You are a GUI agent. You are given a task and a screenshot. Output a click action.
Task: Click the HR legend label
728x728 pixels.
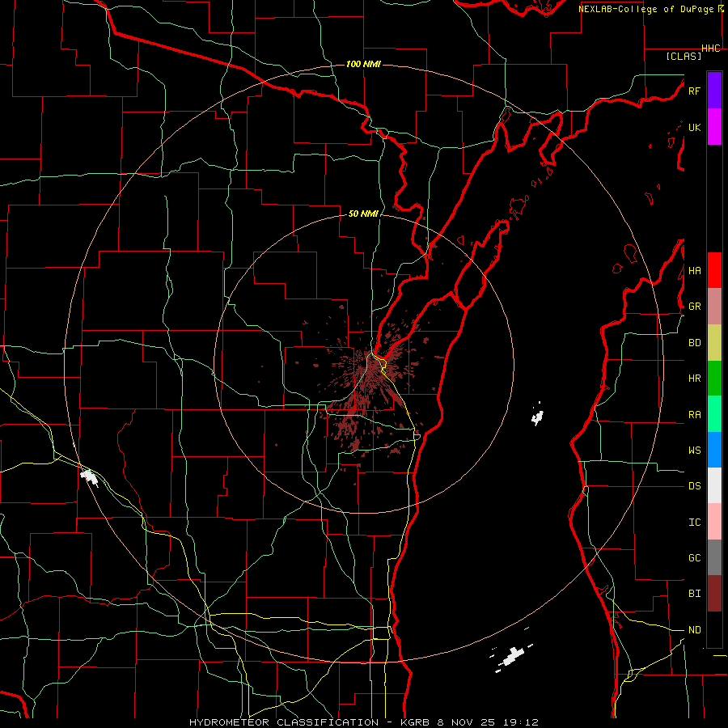coord(694,379)
